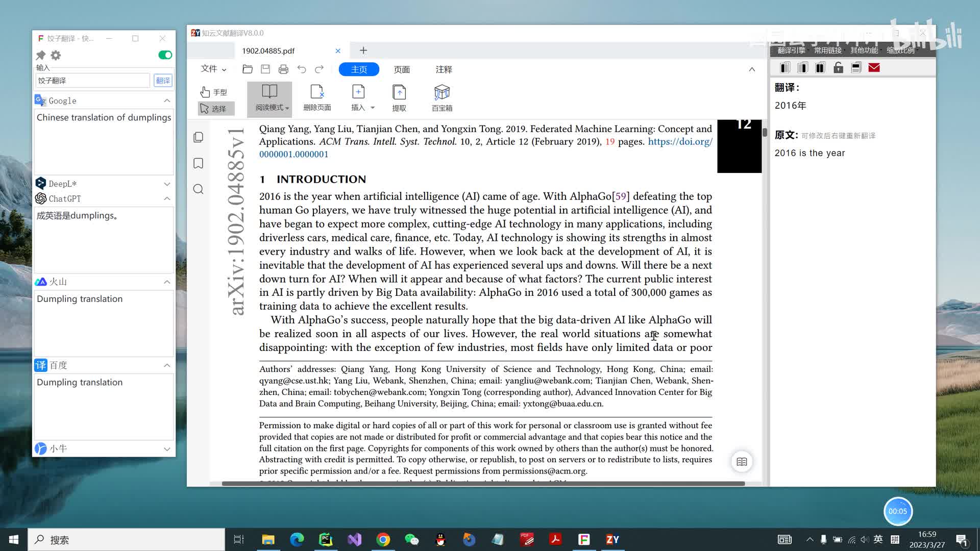Collapse the Google translation section
The height and width of the screenshot is (551, 980).
(x=167, y=101)
